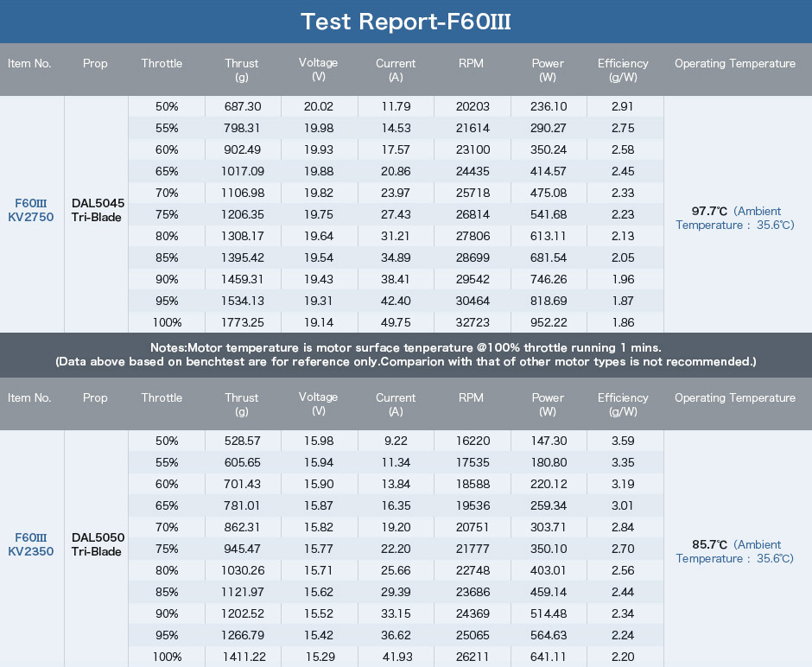Select the F60III KV2350 item label
Viewport: 812px width, 667px height.
click(x=30, y=545)
